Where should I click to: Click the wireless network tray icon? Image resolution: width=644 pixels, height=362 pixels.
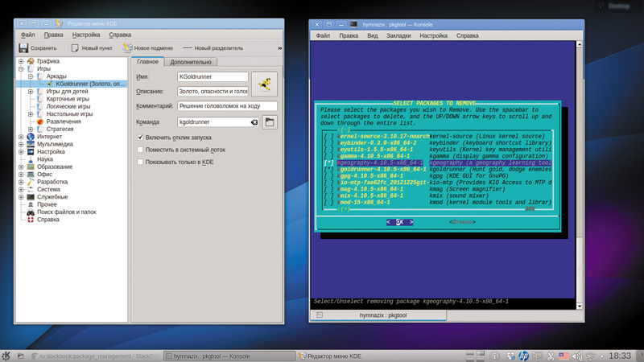[590, 356]
